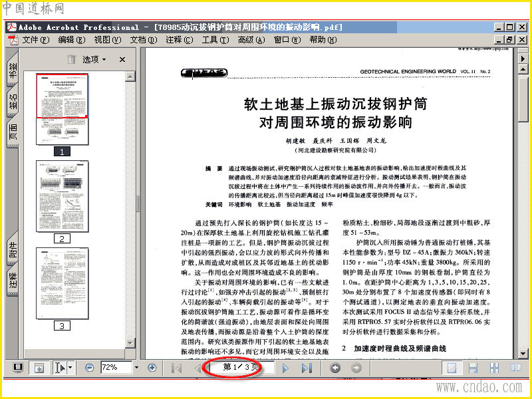Click the thumbnail panel scrollbar down arrow
532x399 pixels.
tap(130, 342)
